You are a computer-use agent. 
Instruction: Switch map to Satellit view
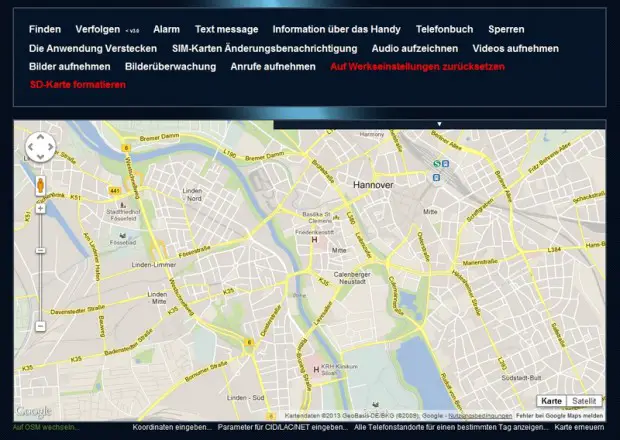click(x=584, y=401)
